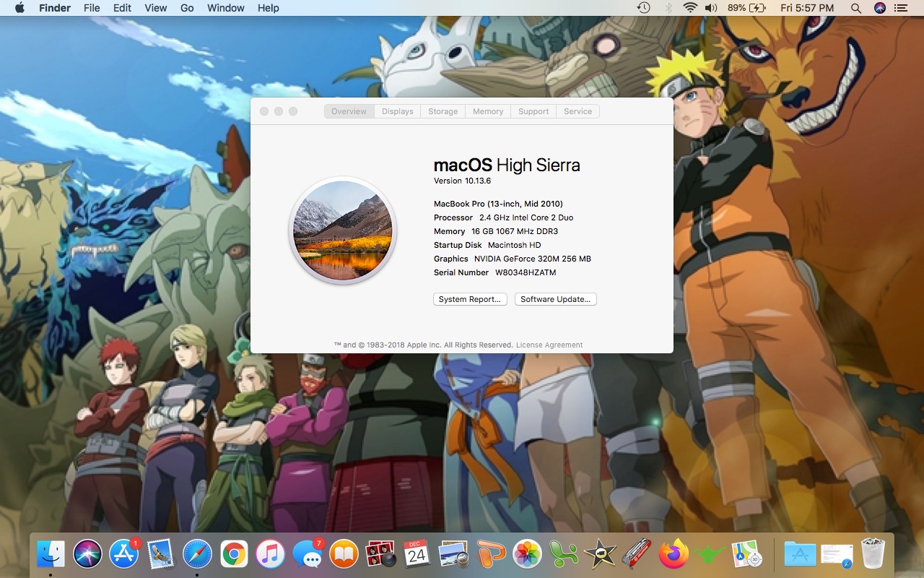This screenshot has height=578, width=924.
Task: Switch to the Support tab
Action: (533, 111)
